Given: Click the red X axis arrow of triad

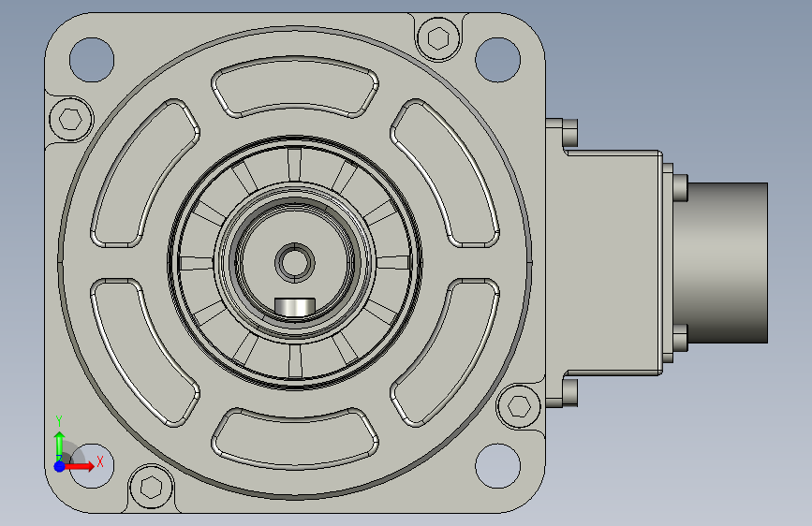Looking at the screenshot, I should (81, 466).
